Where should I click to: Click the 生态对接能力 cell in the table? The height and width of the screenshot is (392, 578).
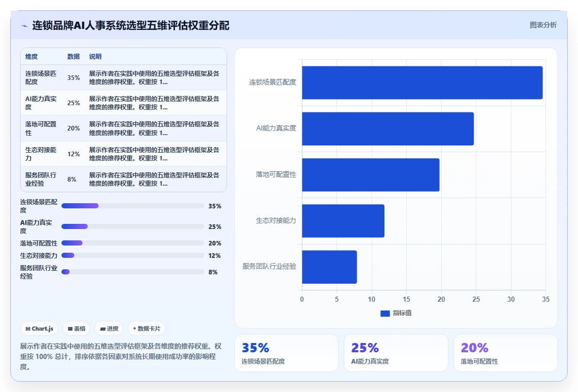tap(41, 154)
